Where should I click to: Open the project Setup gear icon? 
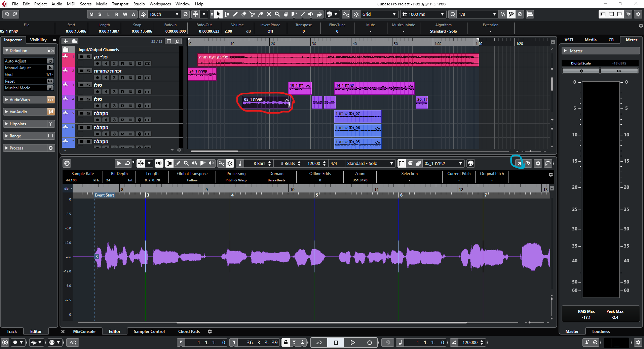pyautogui.click(x=638, y=14)
